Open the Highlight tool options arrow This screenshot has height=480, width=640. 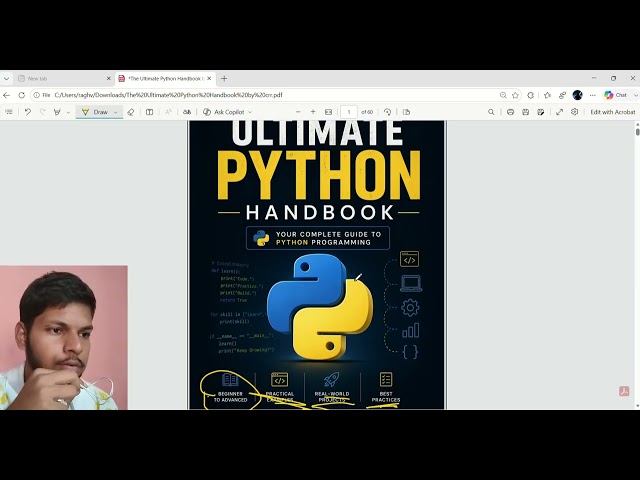pos(68,112)
